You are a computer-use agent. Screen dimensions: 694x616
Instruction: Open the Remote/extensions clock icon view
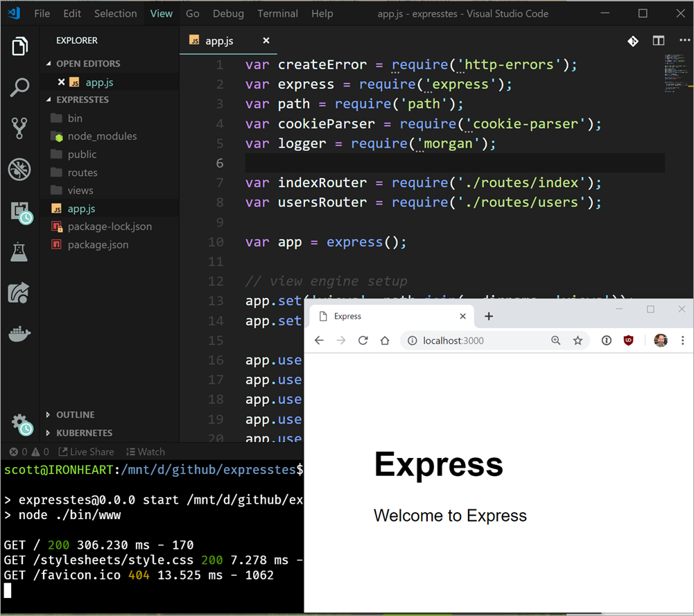coord(21,212)
